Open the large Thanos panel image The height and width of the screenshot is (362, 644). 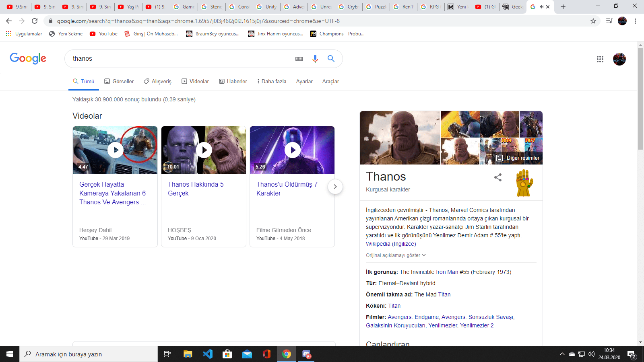tap(400, 138)
